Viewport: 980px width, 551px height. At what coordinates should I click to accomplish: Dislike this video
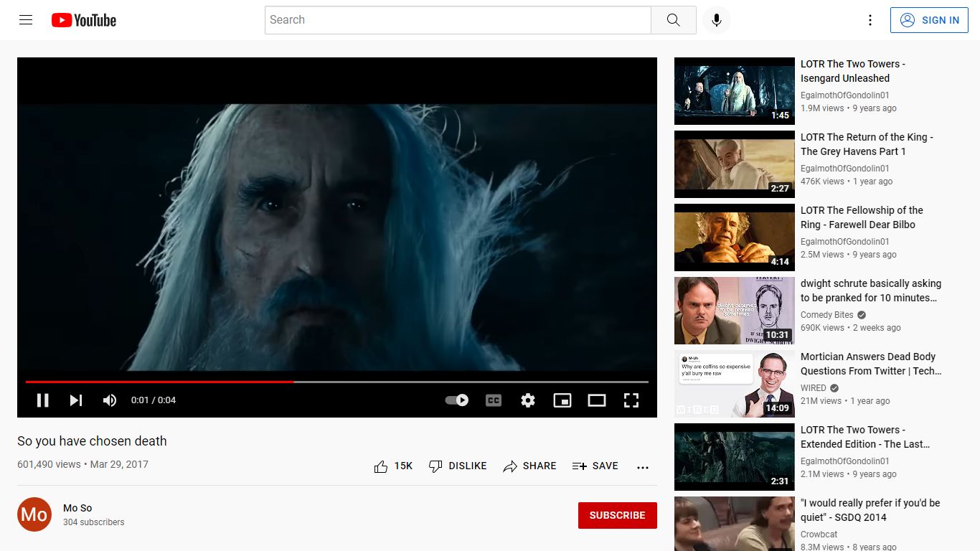click(x=458, y=466)
